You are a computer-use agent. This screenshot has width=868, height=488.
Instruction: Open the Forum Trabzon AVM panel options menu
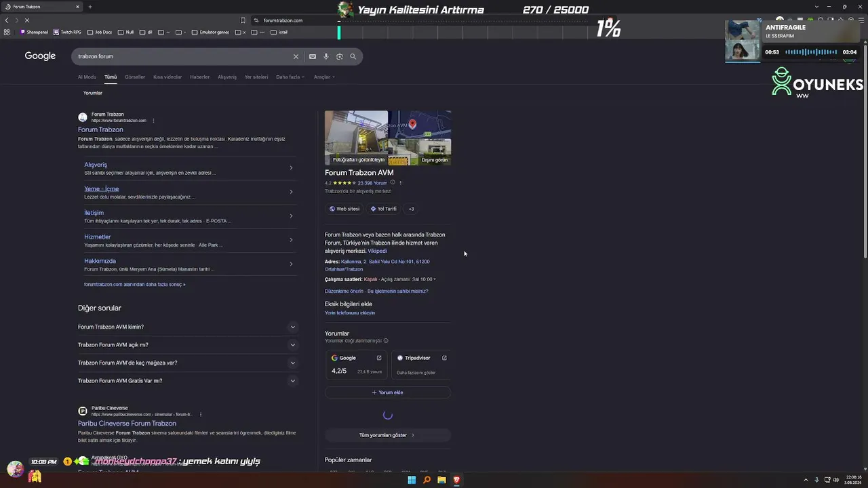[401, 183]
